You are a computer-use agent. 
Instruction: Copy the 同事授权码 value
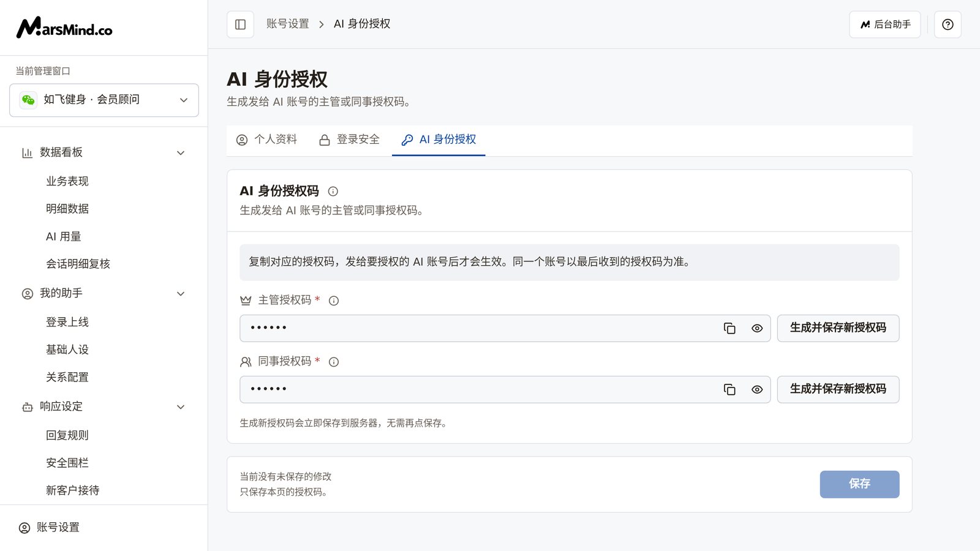click(x=729, y=390)
